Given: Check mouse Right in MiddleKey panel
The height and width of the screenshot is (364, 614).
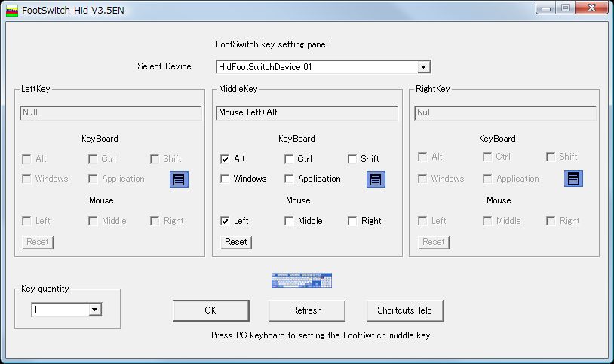Looking at the screenshot, I should click(352, 221).
